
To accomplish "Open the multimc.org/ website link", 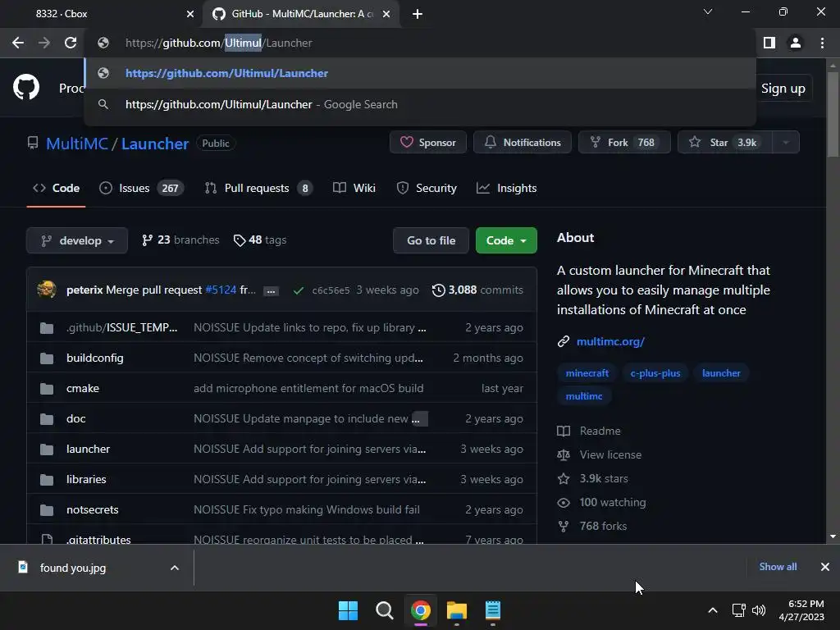I will pyautogui.click(x=610, y=341).
